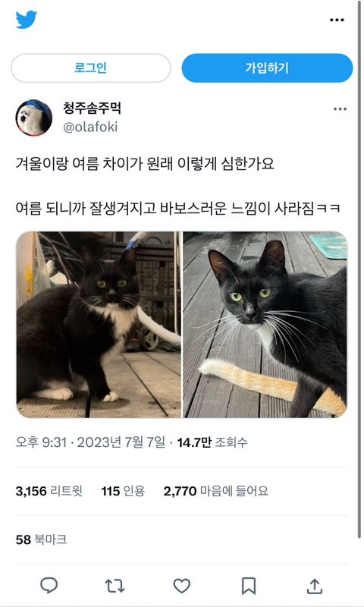The image size is (364, 607).
Task: Open the right summer cat photo
Action: click(x=265, y=325)
